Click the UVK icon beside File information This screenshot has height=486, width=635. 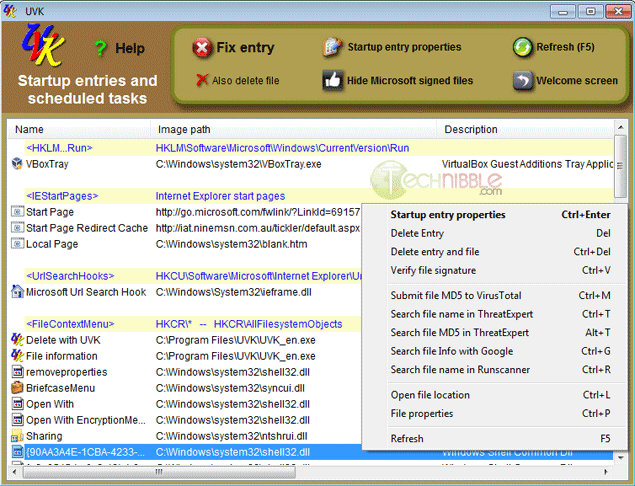[17, 356]
